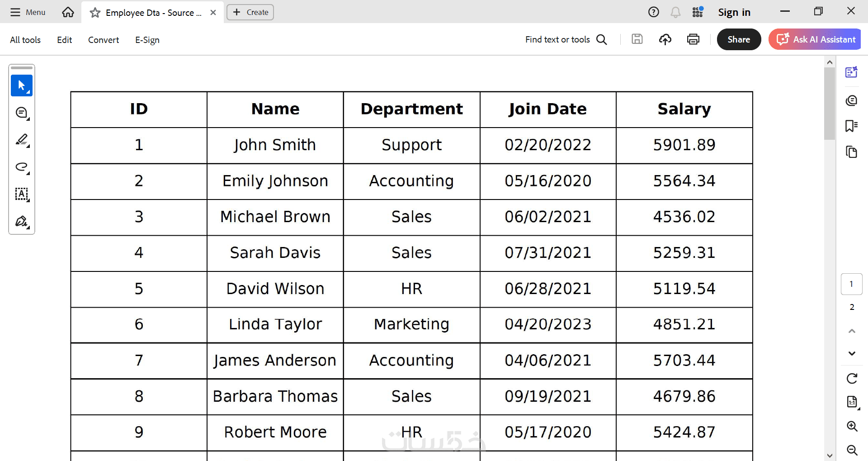The width and height of the screenshot is (868, 461).
Task: Select the freehand draw tool
Action: click(x=22, y=167)
